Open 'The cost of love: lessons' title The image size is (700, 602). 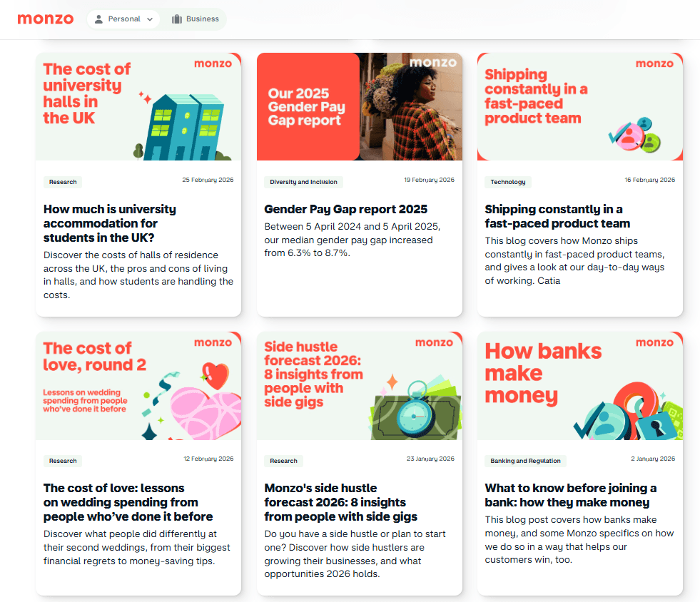click(x=128, y=502)
